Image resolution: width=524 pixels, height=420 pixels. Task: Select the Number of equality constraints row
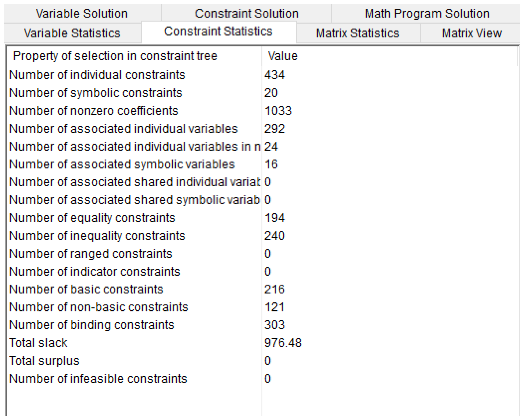[92, 218]
